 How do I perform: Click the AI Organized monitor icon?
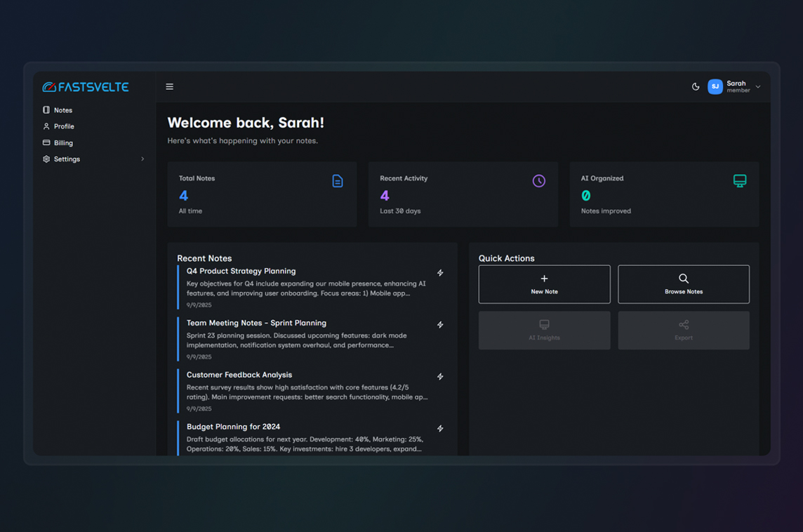[x=740, y=181]
